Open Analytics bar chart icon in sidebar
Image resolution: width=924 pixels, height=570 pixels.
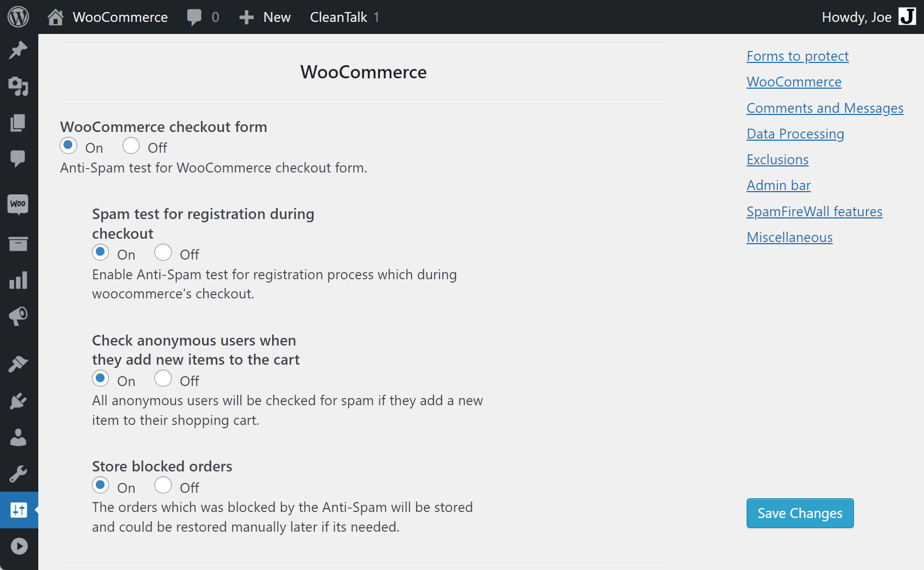coord(18,280)
